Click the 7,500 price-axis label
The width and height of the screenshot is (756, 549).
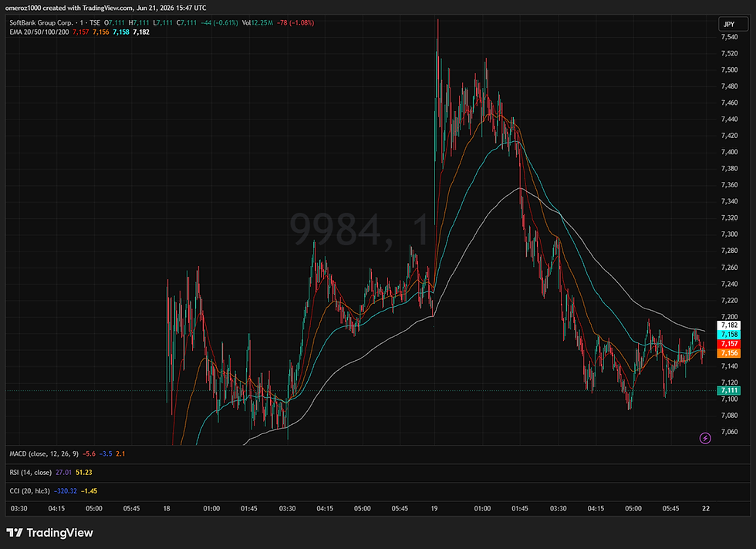click(729, 70)
